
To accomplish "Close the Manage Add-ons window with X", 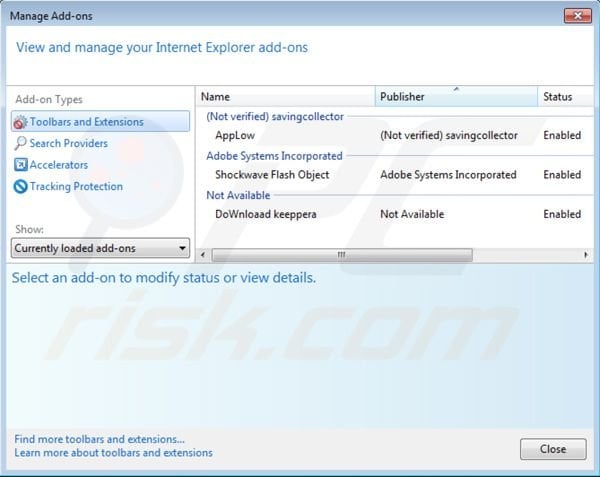I will [x=578, y=16].
